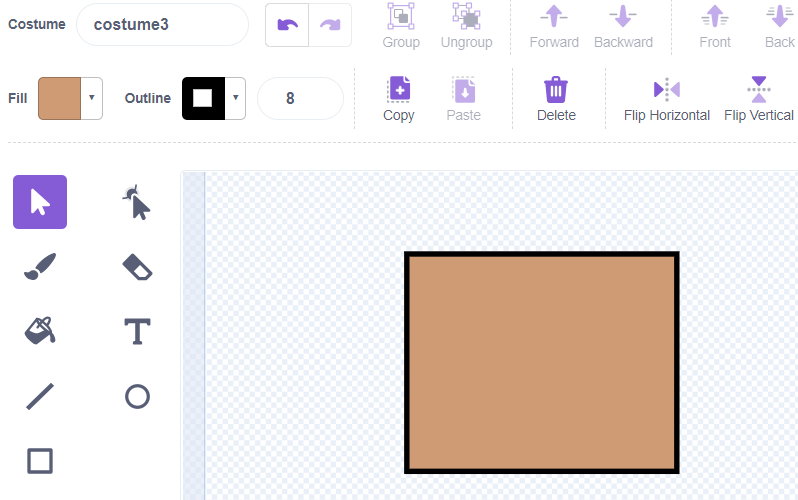Viewport: 798px width, 500px height.
Task: Edit the outline width field showing 8
Action: pos(300,98)
